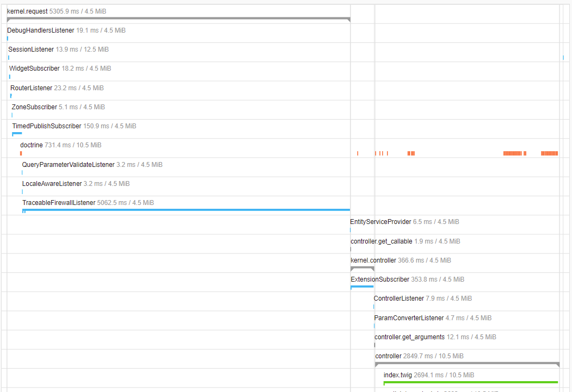Image resolution: width=572 pixels, height=392 pixels.
Task: Select the TimedPublishSubscriber blue bar
Action: tap(17, 134)
